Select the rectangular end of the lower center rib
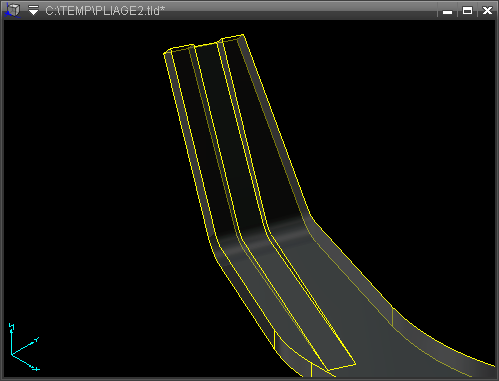This screenshot has height=381, width=499. click(342, 367)
